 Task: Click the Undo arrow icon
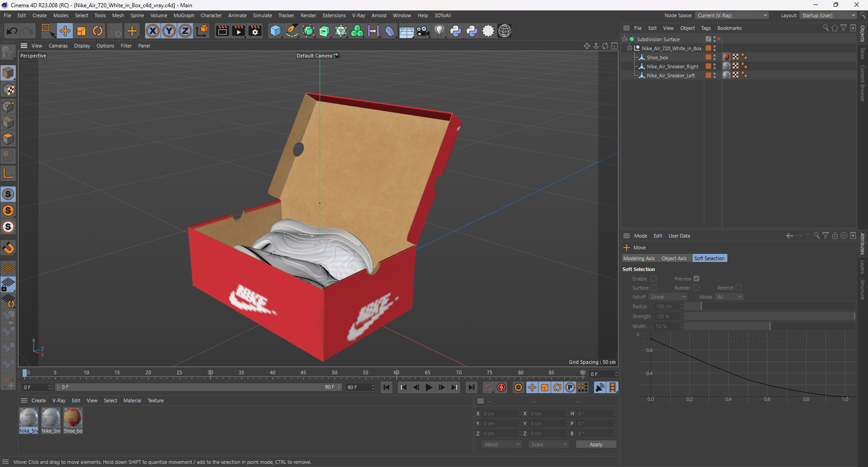click(12, 31)
